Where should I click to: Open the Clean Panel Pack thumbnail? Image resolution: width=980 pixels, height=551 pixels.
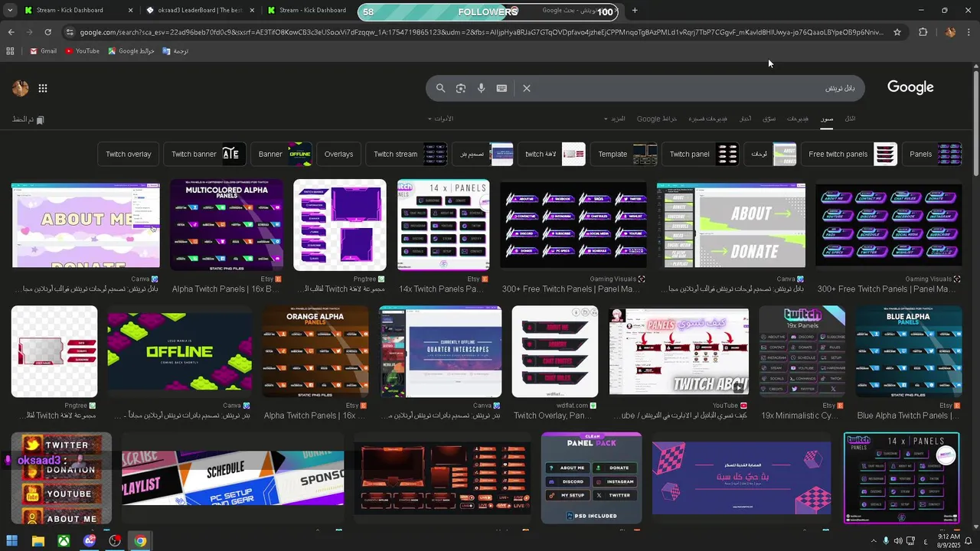click(591, 478)
